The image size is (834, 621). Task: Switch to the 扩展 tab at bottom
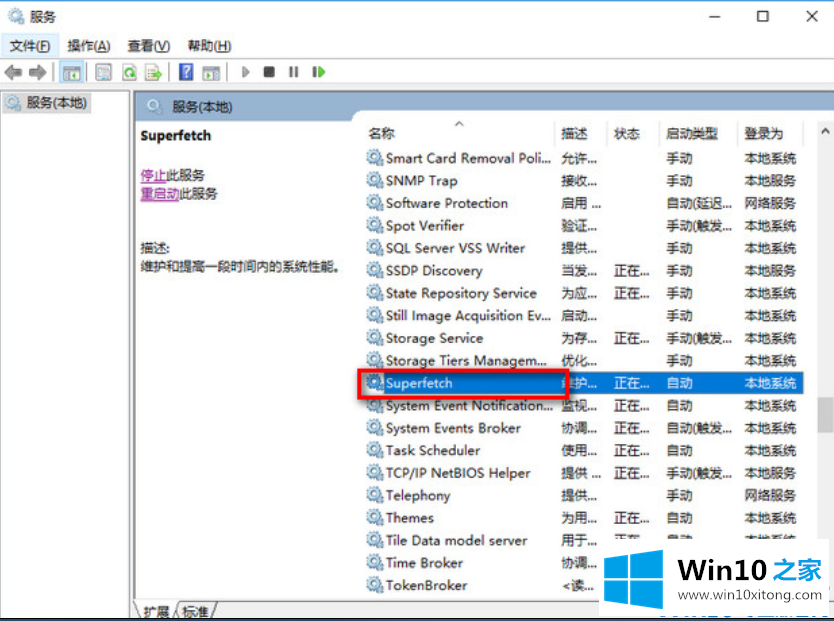click(156, 611)
